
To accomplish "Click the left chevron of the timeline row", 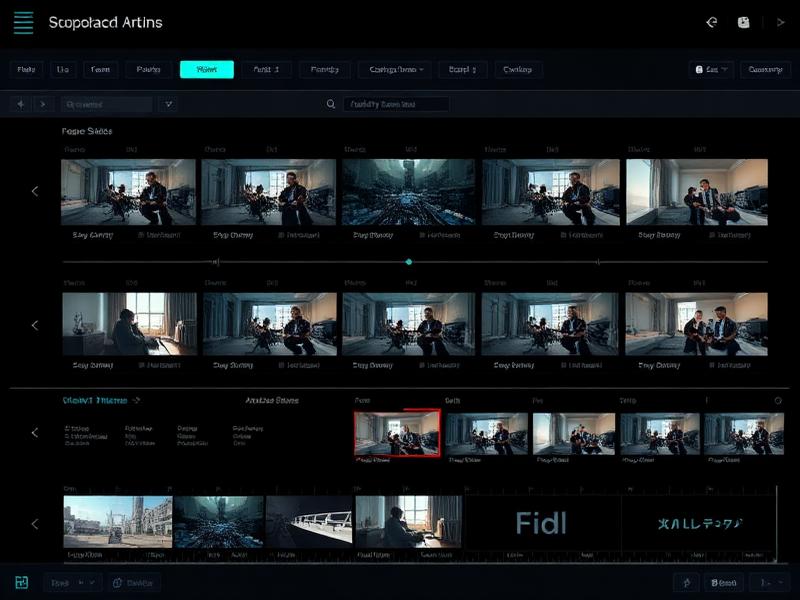I will point(35,524).
